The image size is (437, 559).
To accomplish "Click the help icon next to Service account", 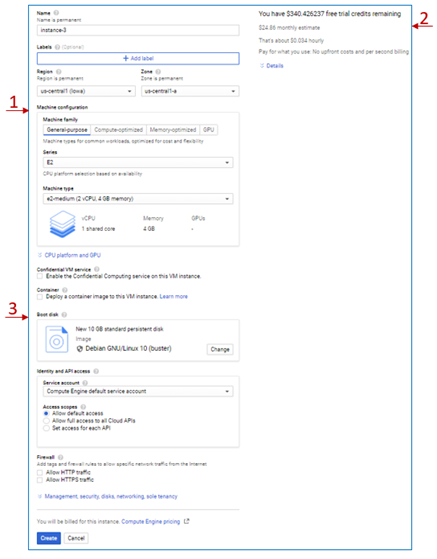I will [85, 383].
